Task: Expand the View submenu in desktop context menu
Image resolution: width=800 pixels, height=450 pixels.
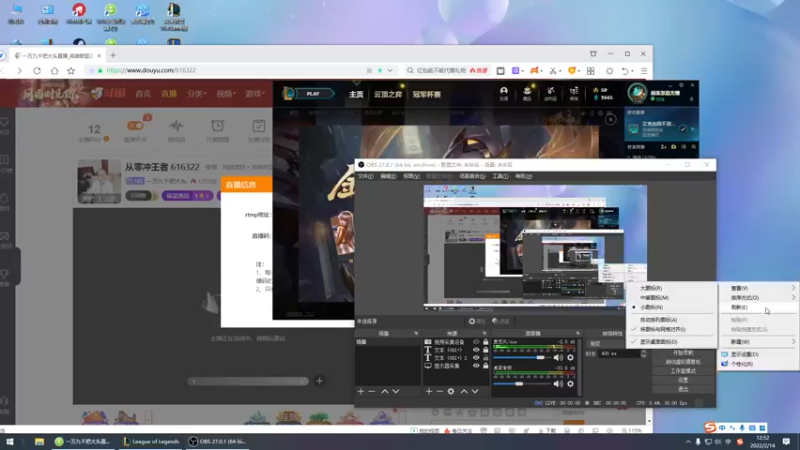Action: coord(758,288)
